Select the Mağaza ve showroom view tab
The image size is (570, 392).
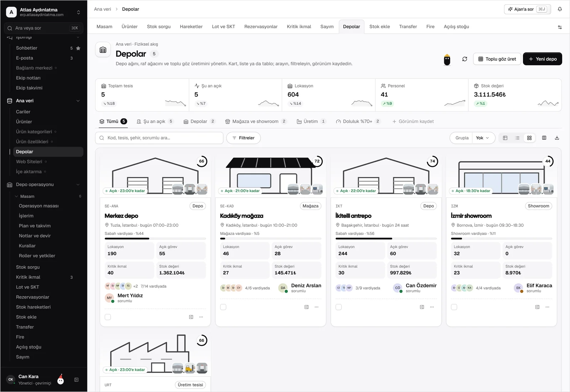[x=255, y=122]
